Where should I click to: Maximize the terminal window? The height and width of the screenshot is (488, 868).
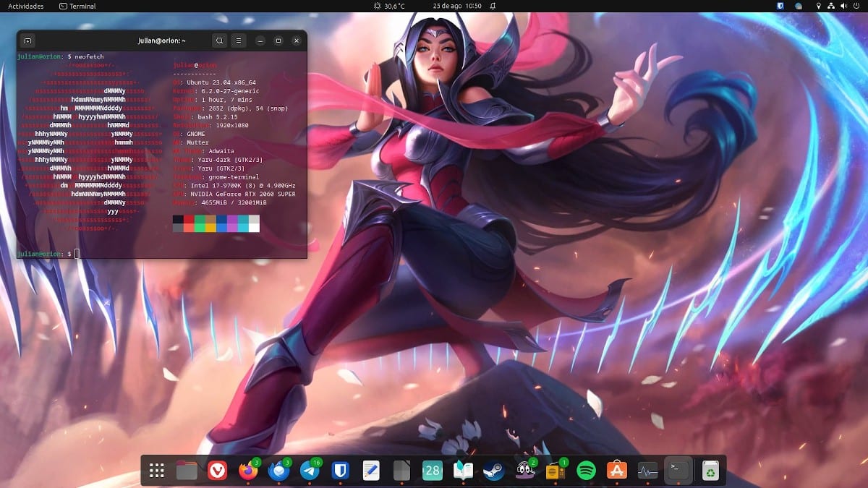pos(278,40)
